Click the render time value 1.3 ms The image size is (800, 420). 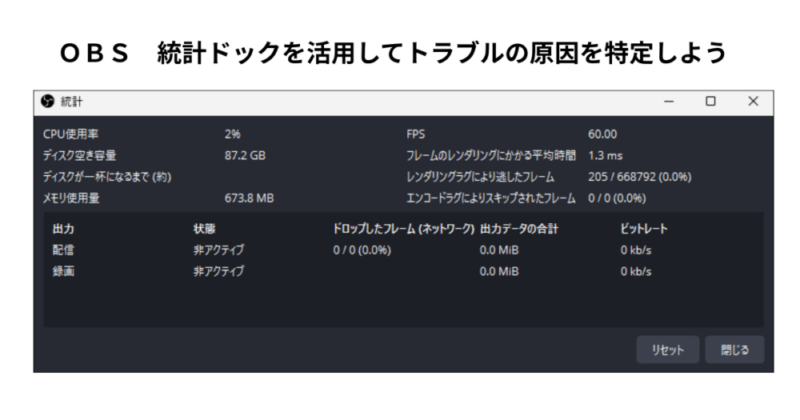pos(605,156)
